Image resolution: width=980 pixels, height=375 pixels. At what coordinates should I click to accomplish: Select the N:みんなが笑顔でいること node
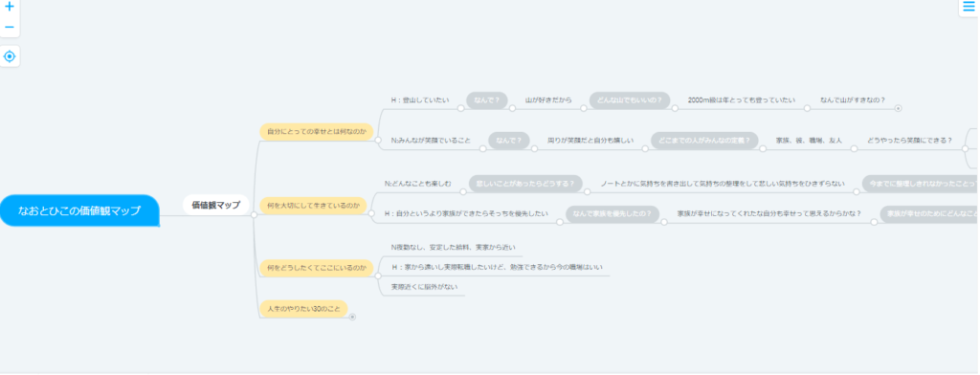tap(431, 141)
